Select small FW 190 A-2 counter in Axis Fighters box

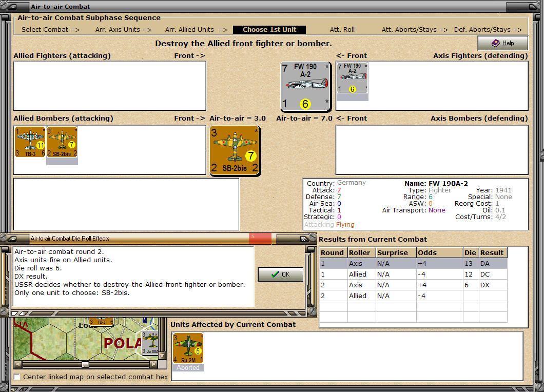pyautogui.click(x=353, y=78)
